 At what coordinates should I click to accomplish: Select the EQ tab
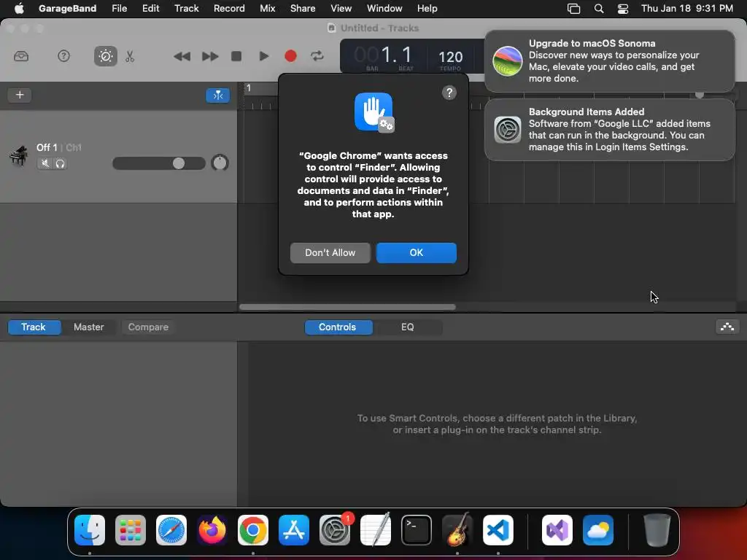coord(407,327)
